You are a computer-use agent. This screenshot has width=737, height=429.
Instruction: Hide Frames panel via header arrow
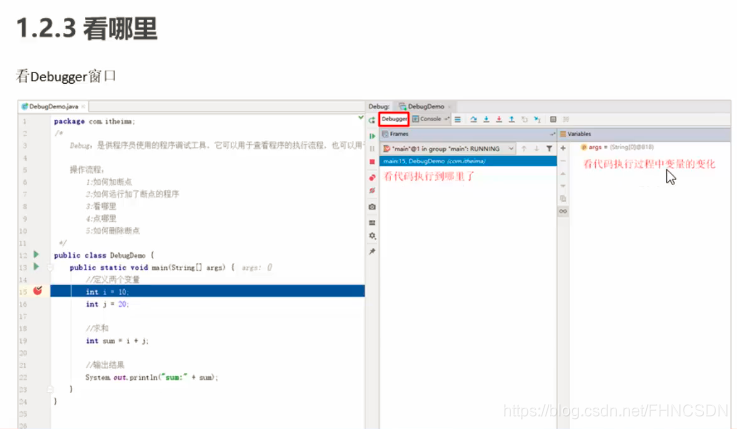pyautogui.click(x=552, y=134)
